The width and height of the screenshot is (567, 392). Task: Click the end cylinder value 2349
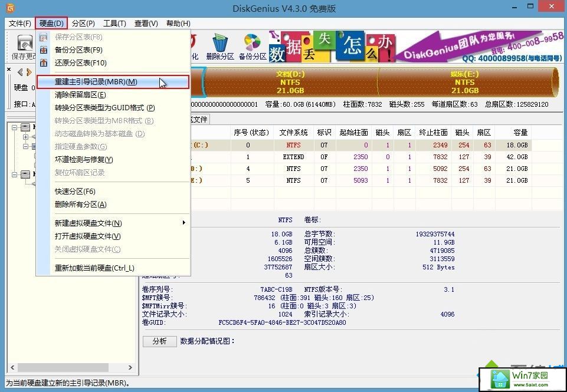tap(440, 145)
